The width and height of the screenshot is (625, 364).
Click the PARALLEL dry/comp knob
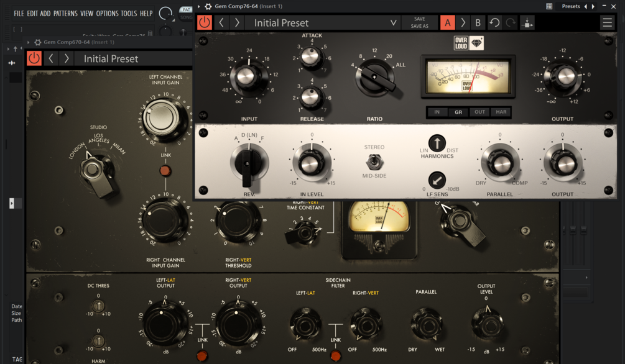coord(500,163)
